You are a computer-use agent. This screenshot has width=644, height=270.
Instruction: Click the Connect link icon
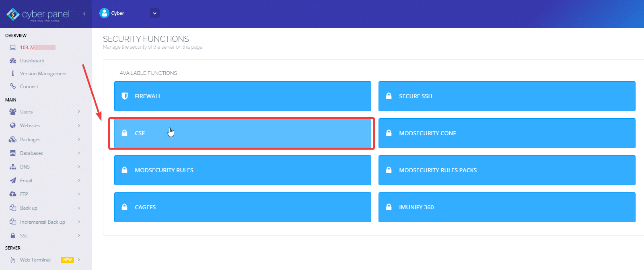(13, 86)
